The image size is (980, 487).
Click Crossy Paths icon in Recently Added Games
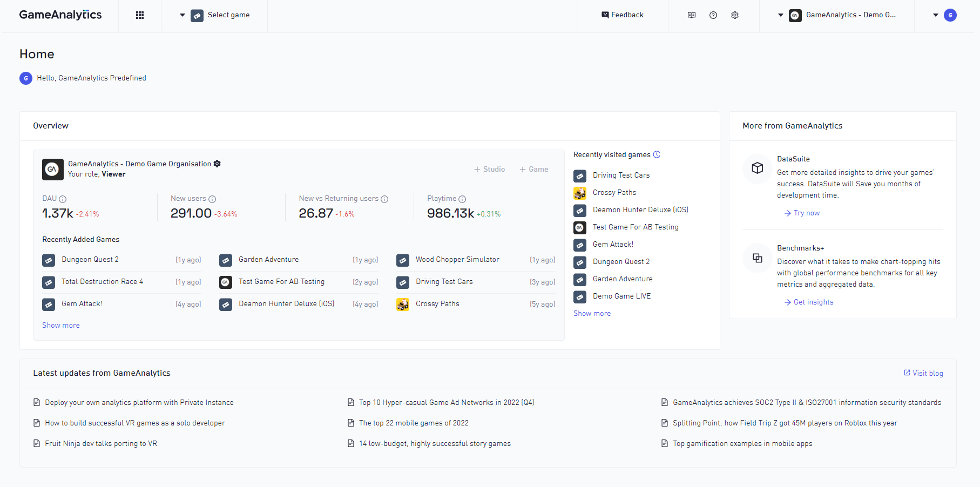403,305
